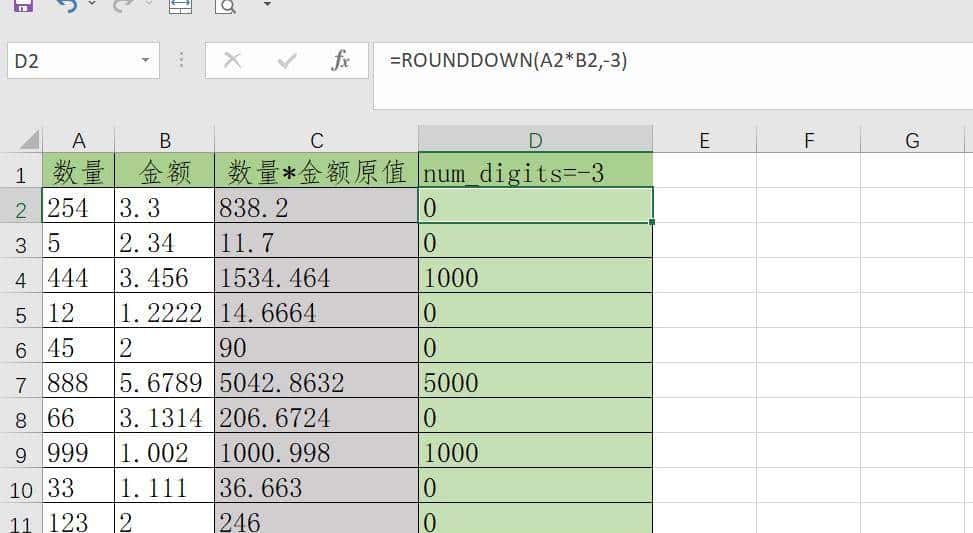973x533 pixels.
Task: Click header cell 数量*金额原值
Action: (x=316, y=170)
